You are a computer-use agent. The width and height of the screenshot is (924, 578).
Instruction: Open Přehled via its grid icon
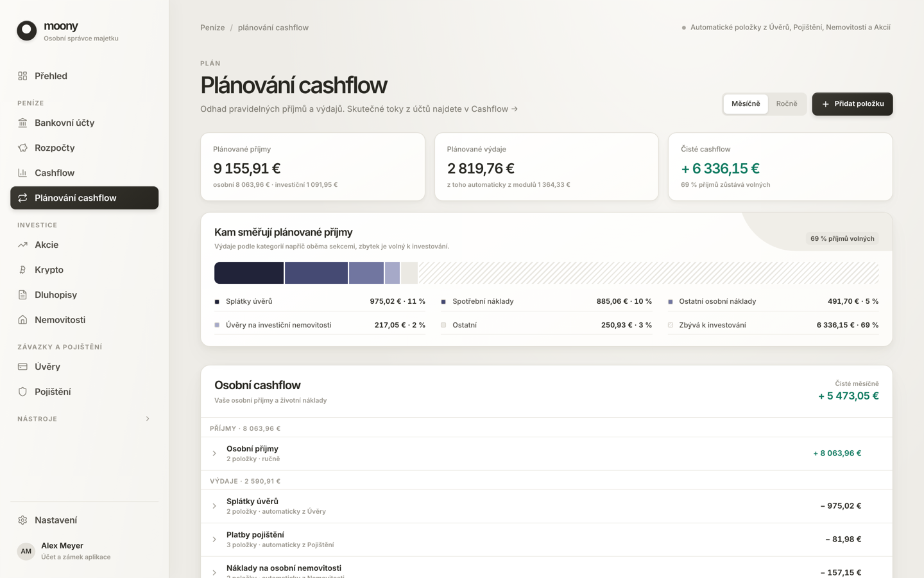point(22,76)
